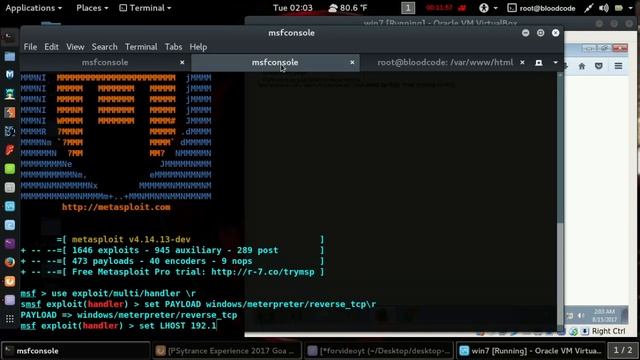Launch the blue C icon in dock
Screen dimensions: 640x360
click(9, 225)
